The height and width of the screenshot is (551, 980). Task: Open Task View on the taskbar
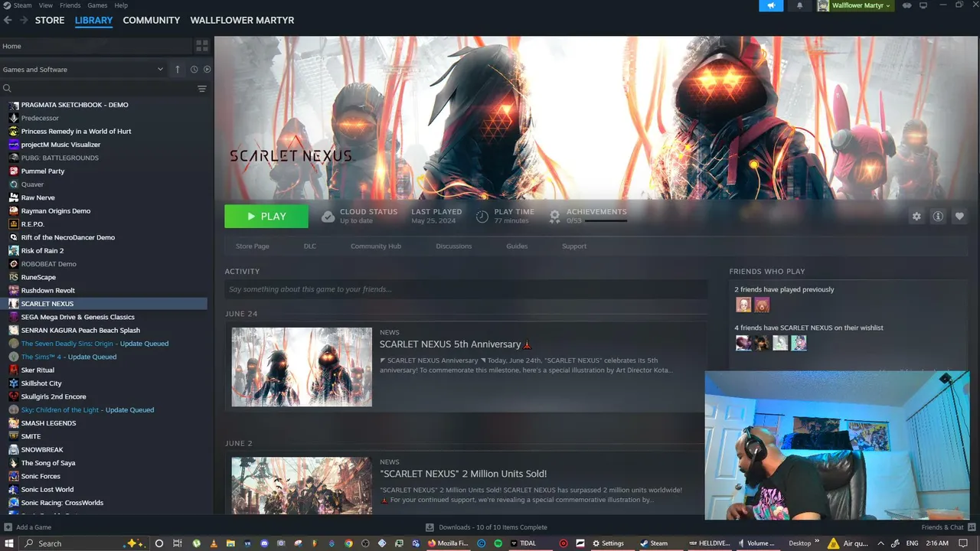[178, 543]
